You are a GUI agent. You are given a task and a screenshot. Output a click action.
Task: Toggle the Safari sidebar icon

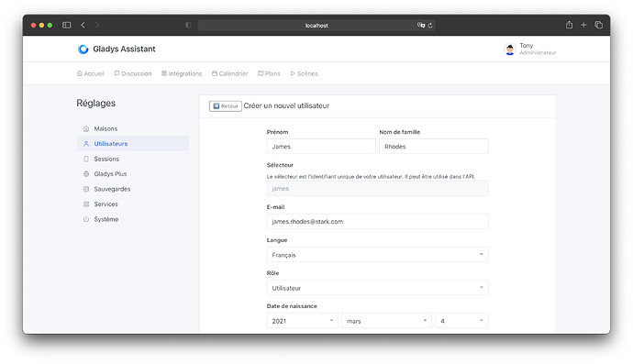click(67, 25)
